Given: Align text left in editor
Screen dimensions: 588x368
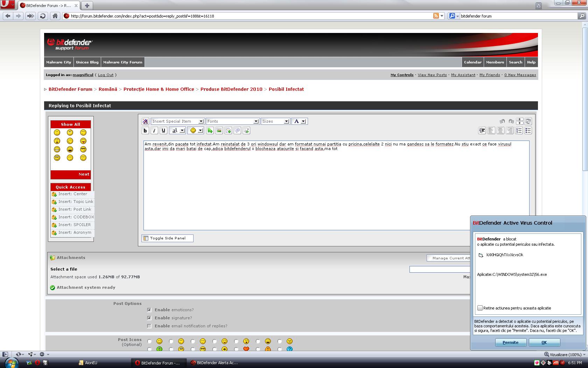Looking at the screenshot, I should click(x=491, y=131).
